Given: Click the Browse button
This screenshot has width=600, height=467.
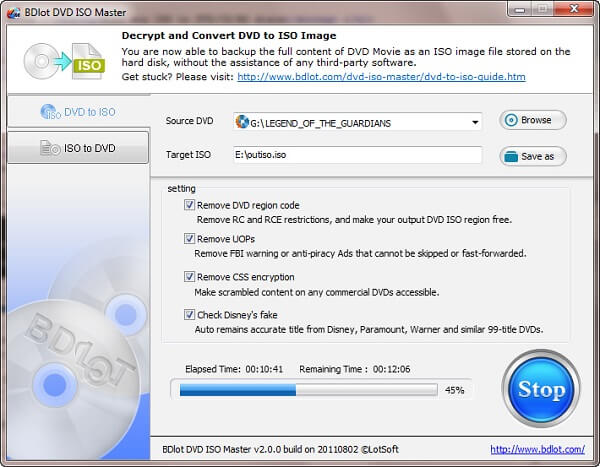Looking at the screenshot, I should click(533, 120).
